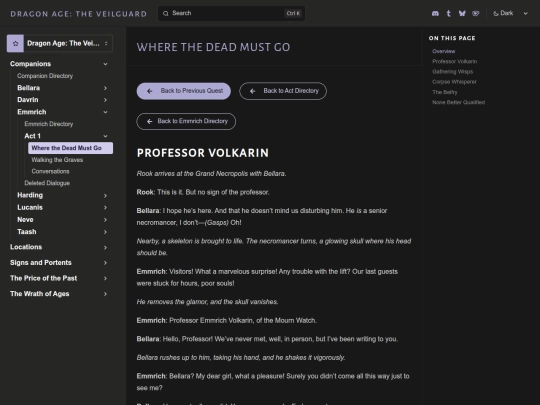Select Where the Dead Must Go item

pos(70,148)
